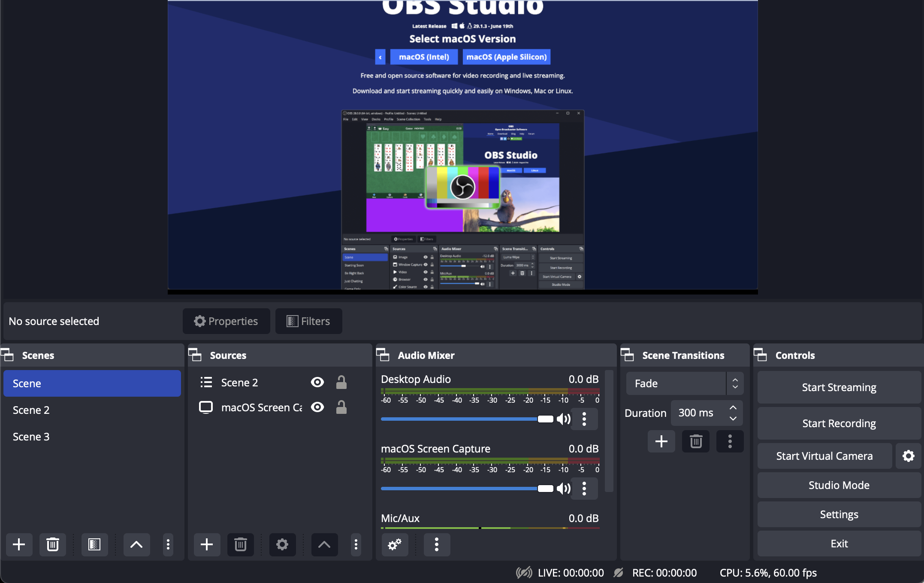
Task: Add a new scene transition
Action: point(661,441)
